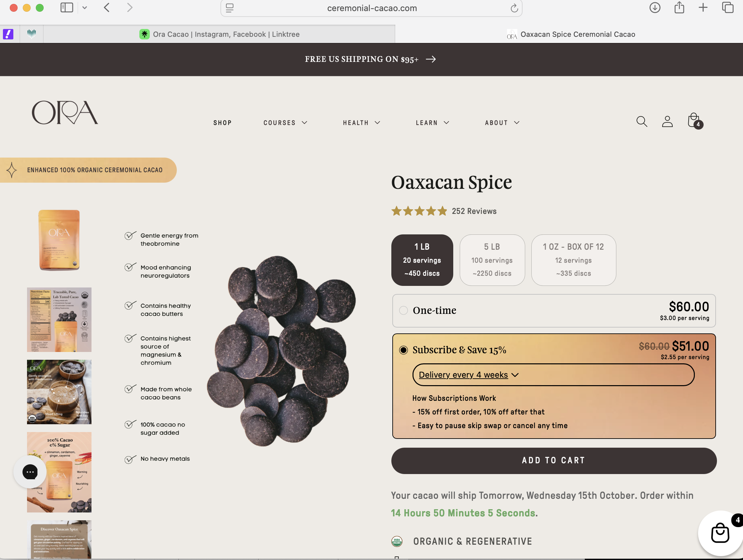The image size is (743, 560).
Task: Reload the page in Safari
Action: click(514, 8)
